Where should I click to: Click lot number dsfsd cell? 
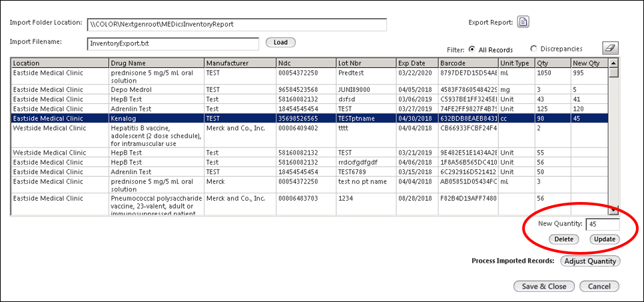click(366, 99)
